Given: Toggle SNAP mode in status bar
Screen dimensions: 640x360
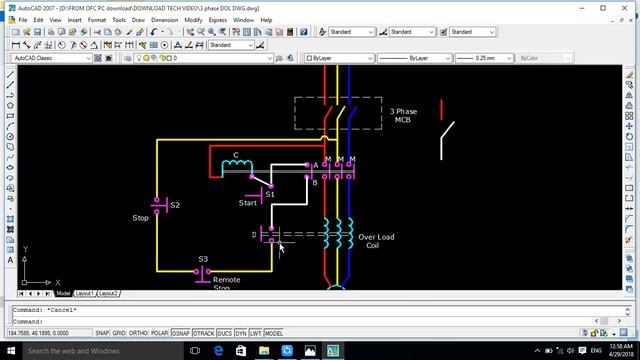Looking at the screenshot, I should click(x=102, y=333).
